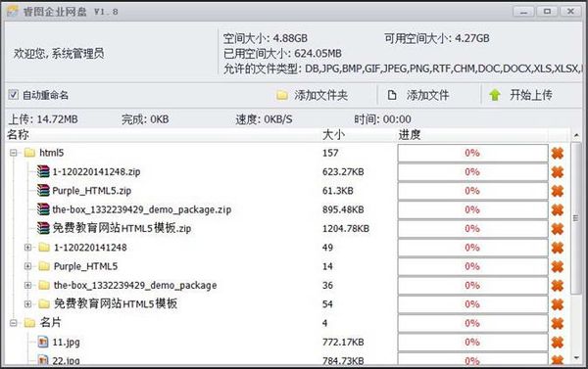Click the app logo in title bar
Viewport: 588px width, 369px height.
(x=13, y=11)
